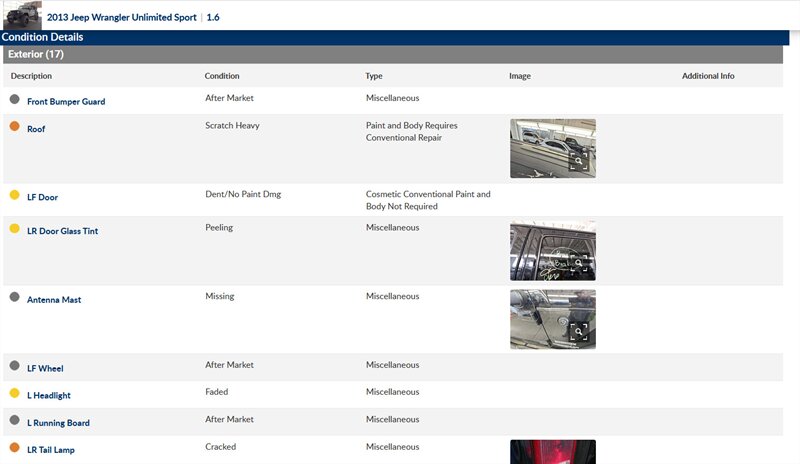
Task: Click gray status dot beside Antenna Mast
Action: 14,298
